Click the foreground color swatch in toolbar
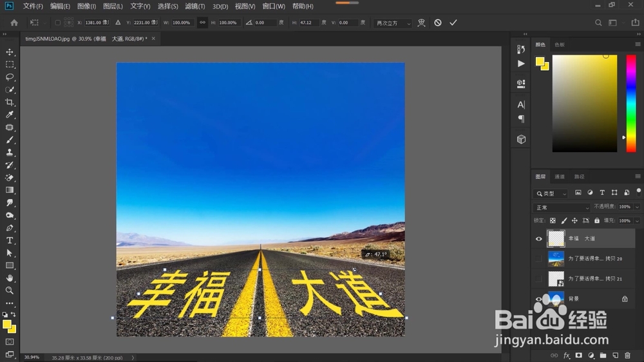644x362 pixels. point(6,325)
